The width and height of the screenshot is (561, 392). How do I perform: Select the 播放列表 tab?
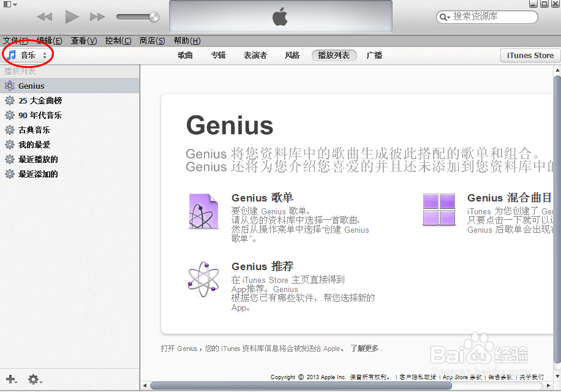tap(334, 56)
